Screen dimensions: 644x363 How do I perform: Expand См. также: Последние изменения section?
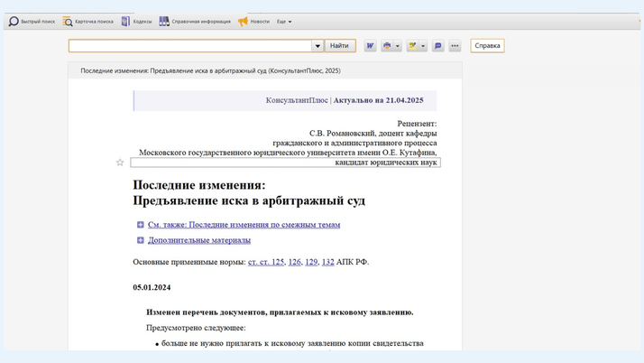pyautogui.click(x=141, y=225)
